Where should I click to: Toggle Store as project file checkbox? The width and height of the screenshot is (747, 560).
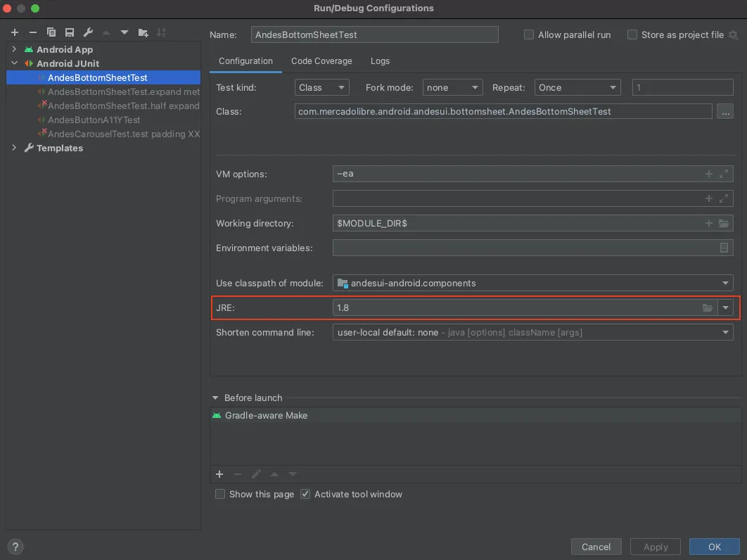632,34
